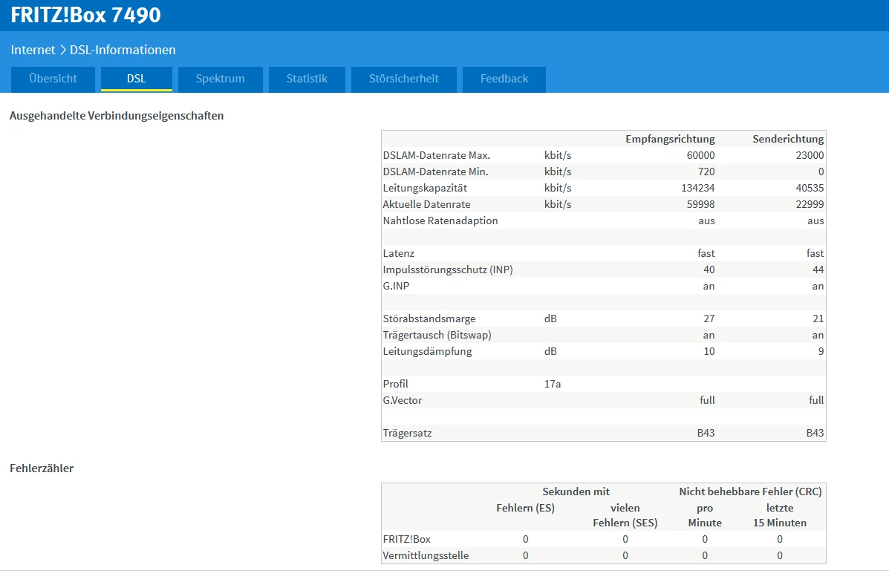
Task: Click the Senderichtung column header
Action: (788, 139)
